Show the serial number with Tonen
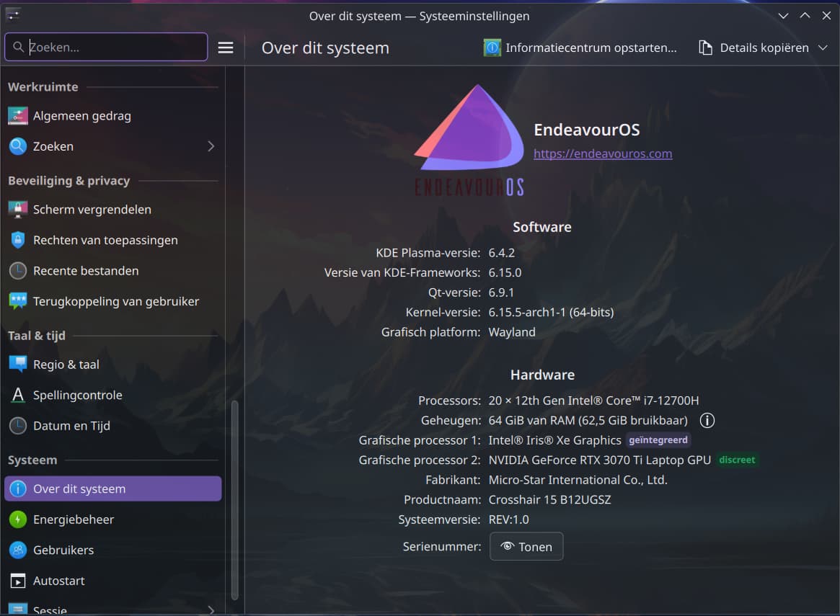The image size is (840, 616). point(526,546)
